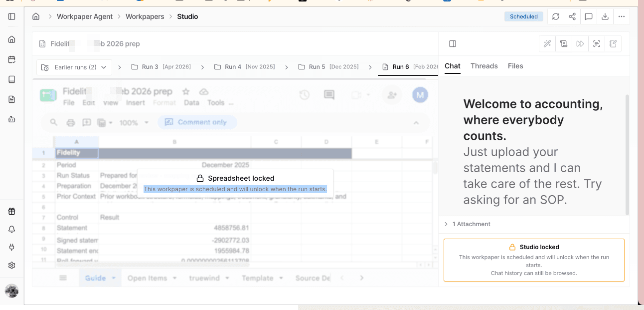Select the Run 4 [Nov 2025] tab
The width and height of the screenshot is (644, 310).
[244, 67]
